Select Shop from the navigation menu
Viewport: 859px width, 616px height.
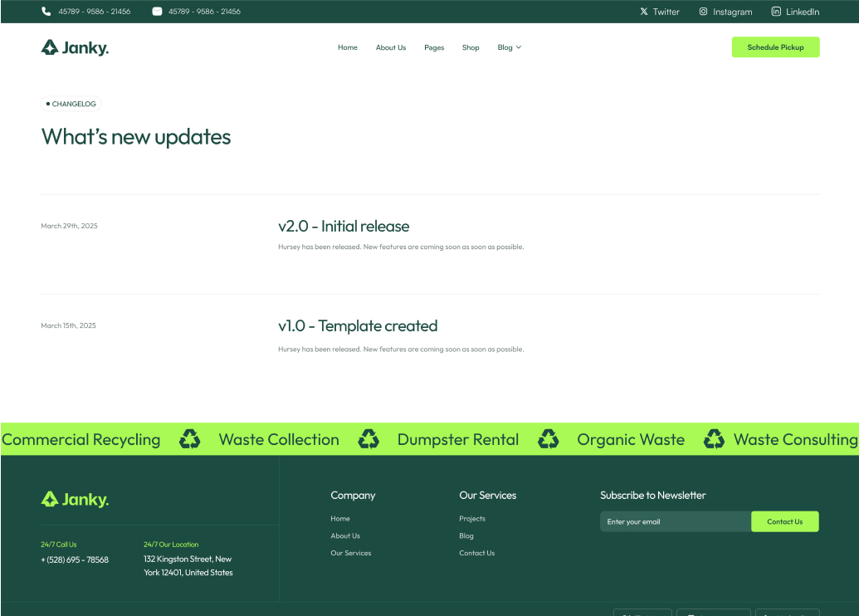tap(471, 47)
